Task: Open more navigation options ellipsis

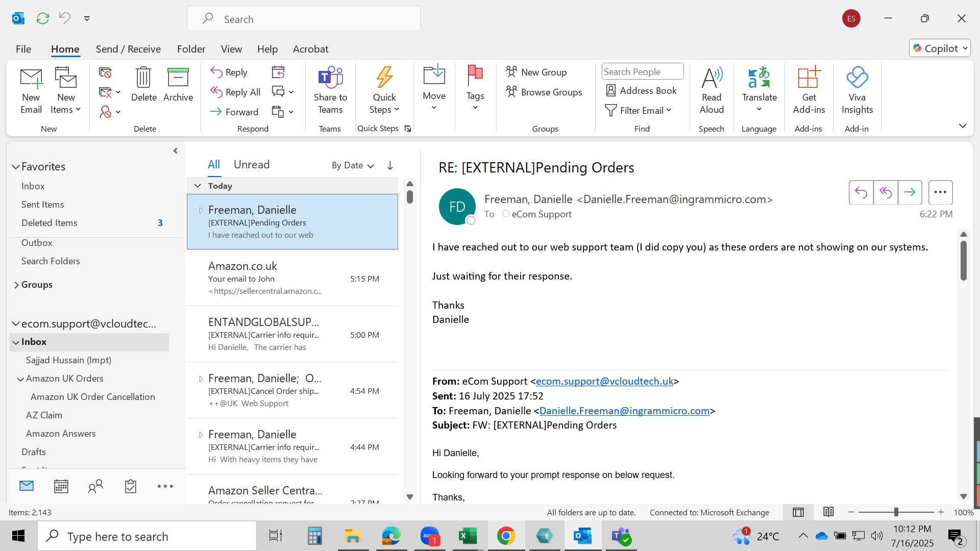Action: click(x=165, y=486)
